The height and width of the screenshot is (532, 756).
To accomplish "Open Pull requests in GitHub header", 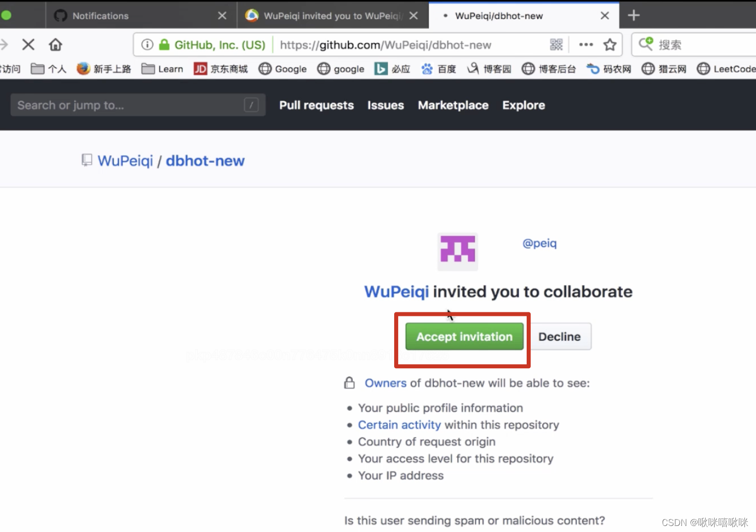I will point(317,105).
